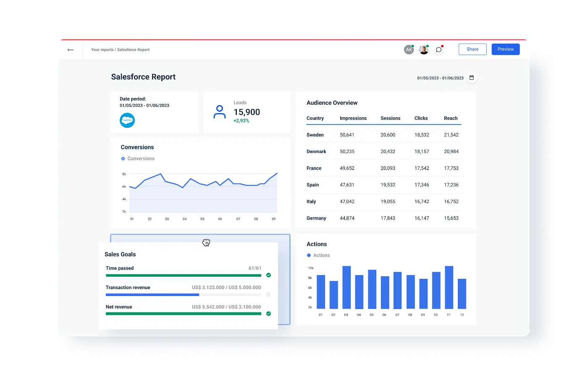Click the 50,641 impressions cell
This screenshot has width=588, height=381.
point(347,135)
